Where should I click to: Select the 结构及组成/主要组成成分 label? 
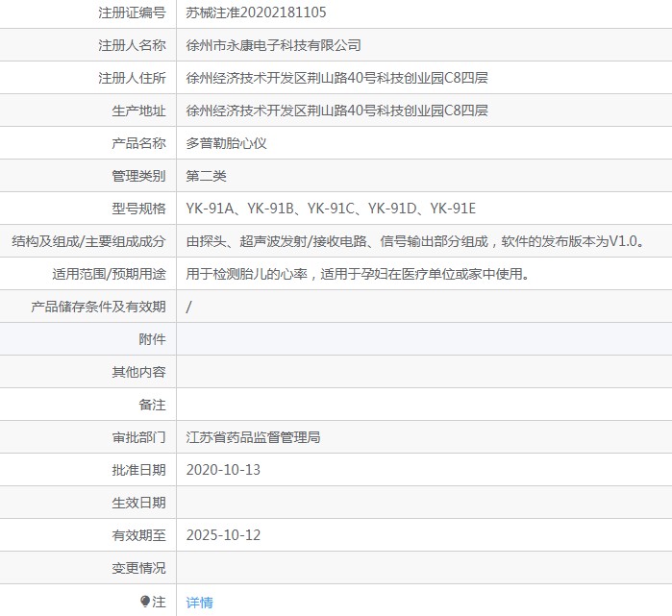coord(88,241)
